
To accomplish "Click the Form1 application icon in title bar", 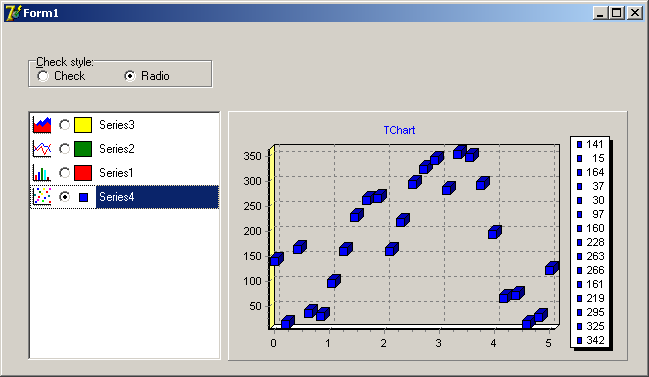I will [13, 13].
